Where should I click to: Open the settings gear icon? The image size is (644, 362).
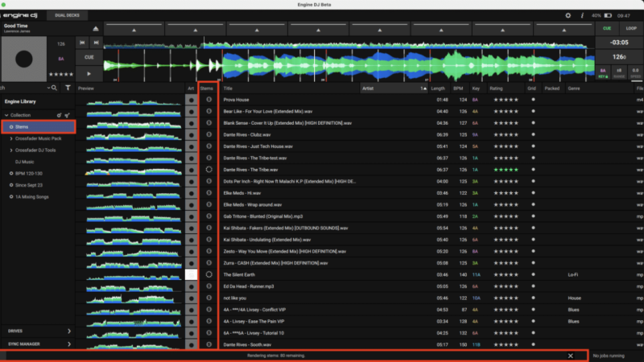(x=568, y=15)
